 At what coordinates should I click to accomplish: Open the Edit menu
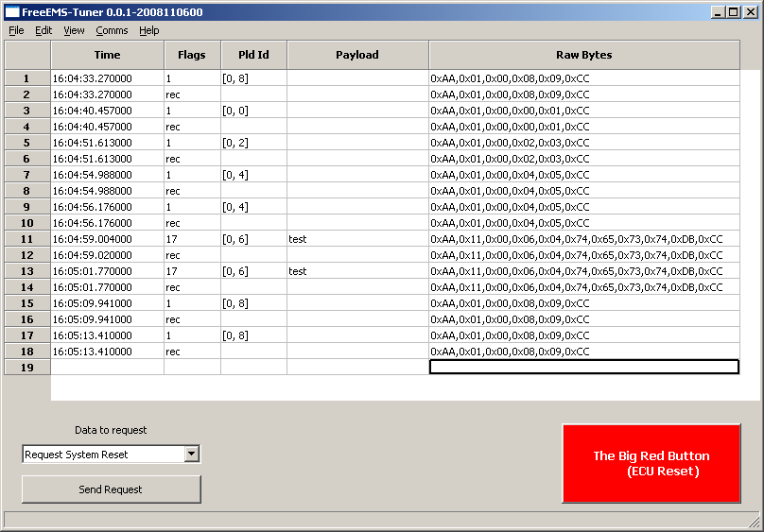[x=43, y=30]
